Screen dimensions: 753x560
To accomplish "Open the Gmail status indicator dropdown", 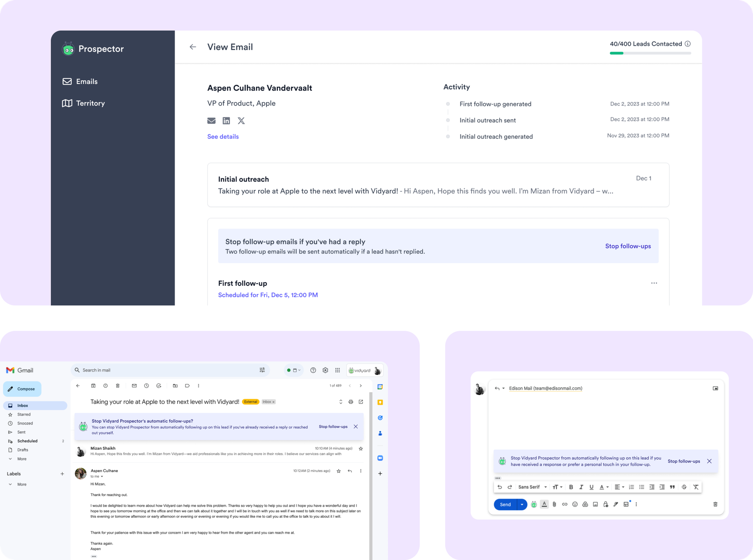I will (x=293, y=370).
